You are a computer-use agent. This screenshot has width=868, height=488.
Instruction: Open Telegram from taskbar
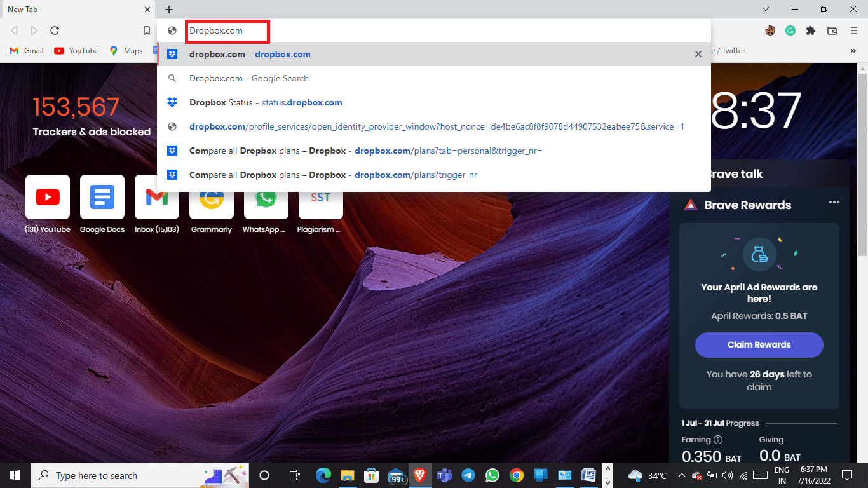(468, 475)
